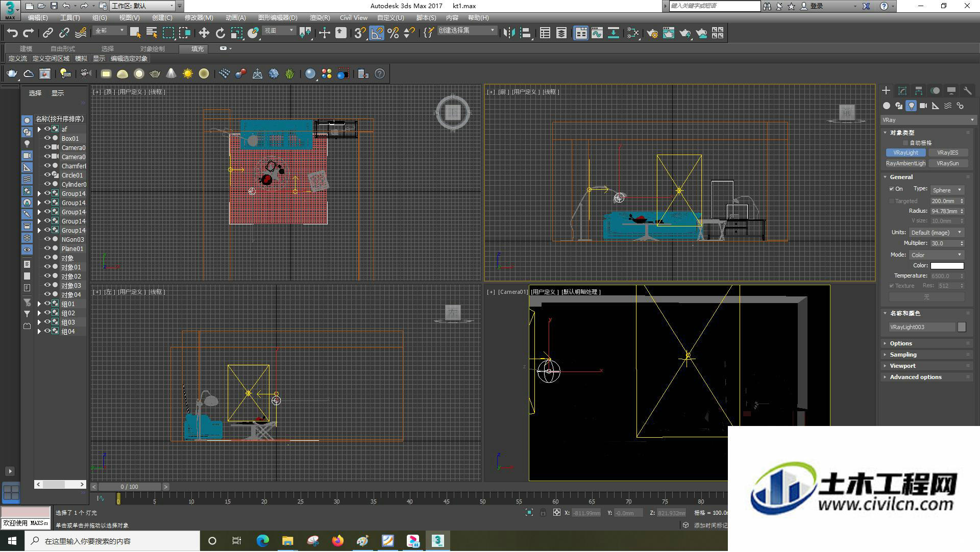Select the Move tool in main toolbar
The image size is (980, 552).
point(204,33)
